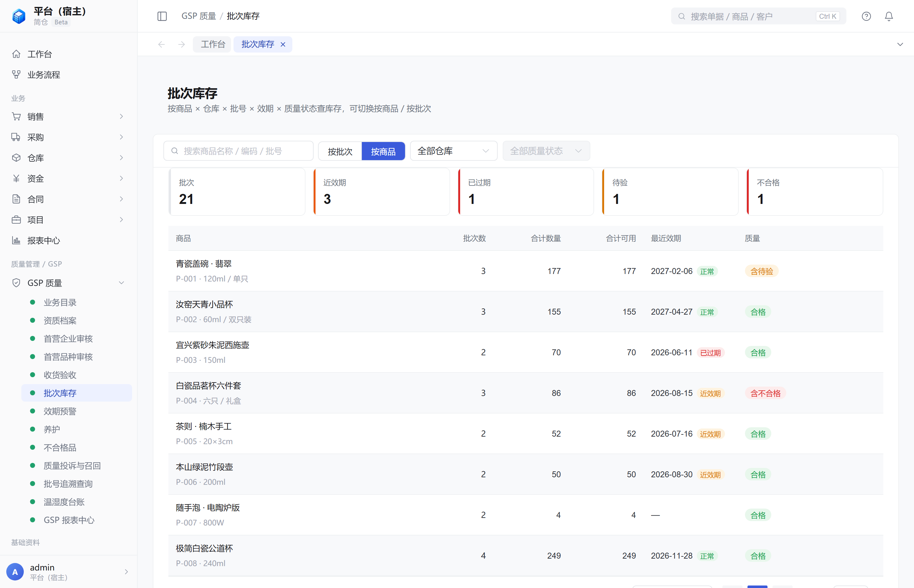Image resolution: width=914 pixels, height=588 pixels.
Task: Click the 已过期 tag on 宜兴紫砂朱泥西施壶
Action: tap(710, 353)
